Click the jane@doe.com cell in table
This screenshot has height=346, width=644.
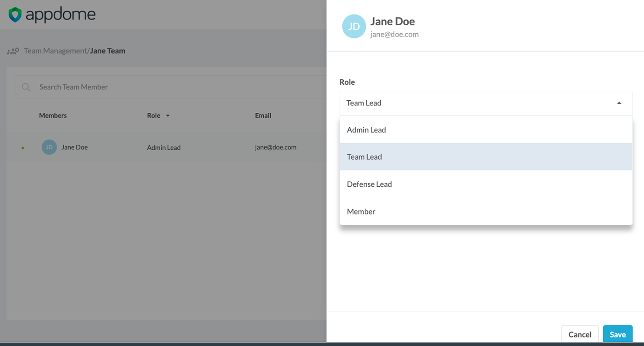click(275, 147)
